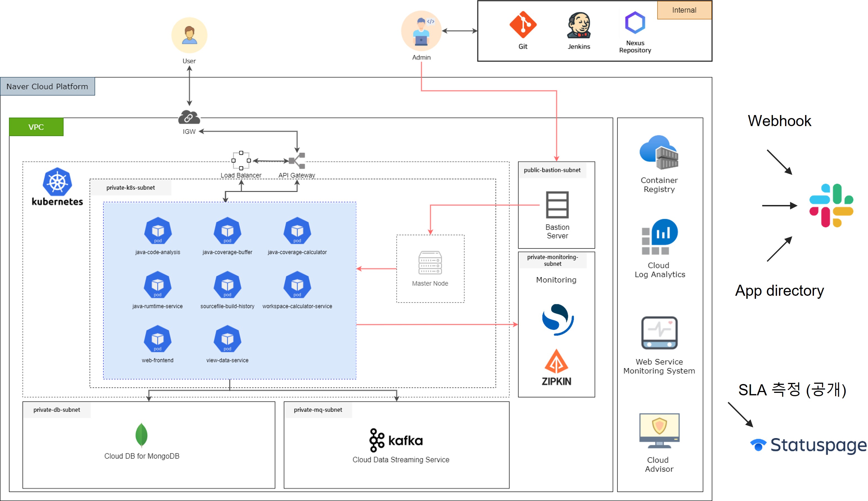
Task: Click the Naver Cloud Platform label
Action: [x=47, y=86]
